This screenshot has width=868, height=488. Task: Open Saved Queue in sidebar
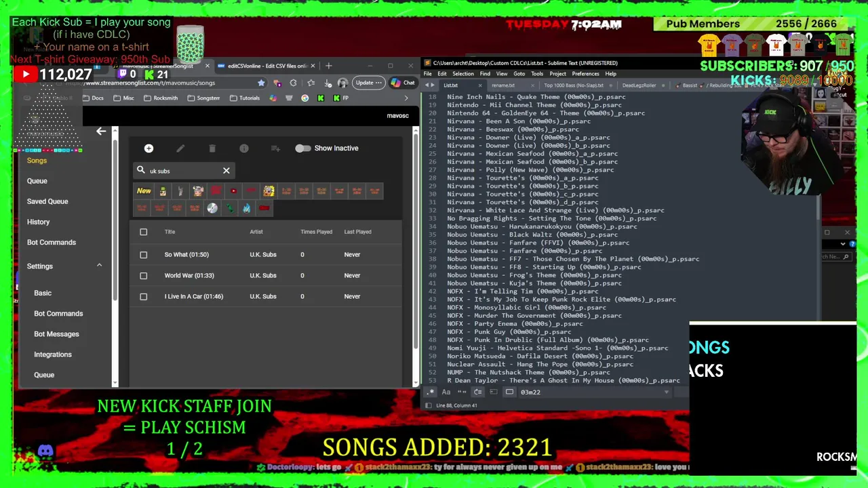[47, 201]
